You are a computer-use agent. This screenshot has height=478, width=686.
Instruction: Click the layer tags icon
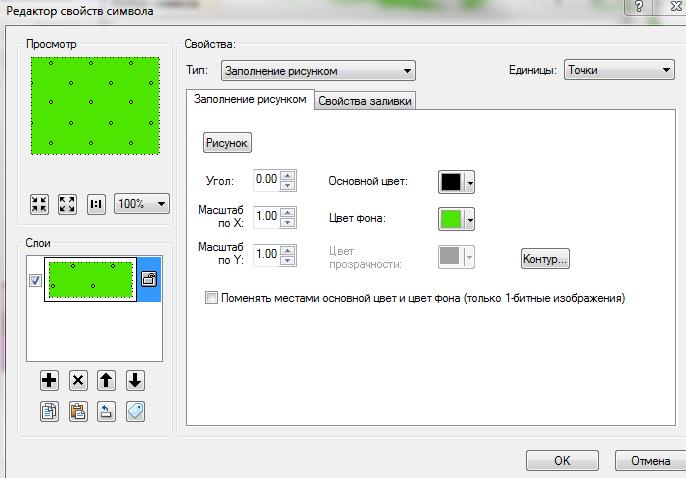[x=135, y=412]
